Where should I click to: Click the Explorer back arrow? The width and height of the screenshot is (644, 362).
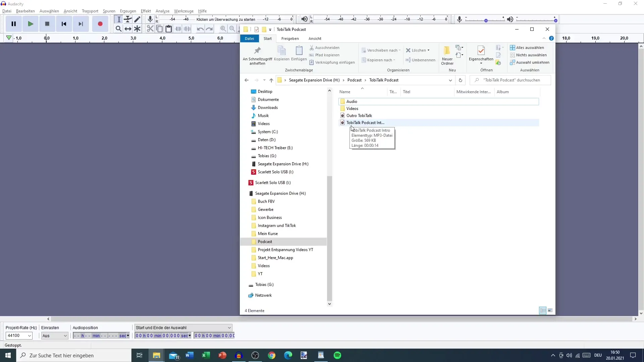247,80
